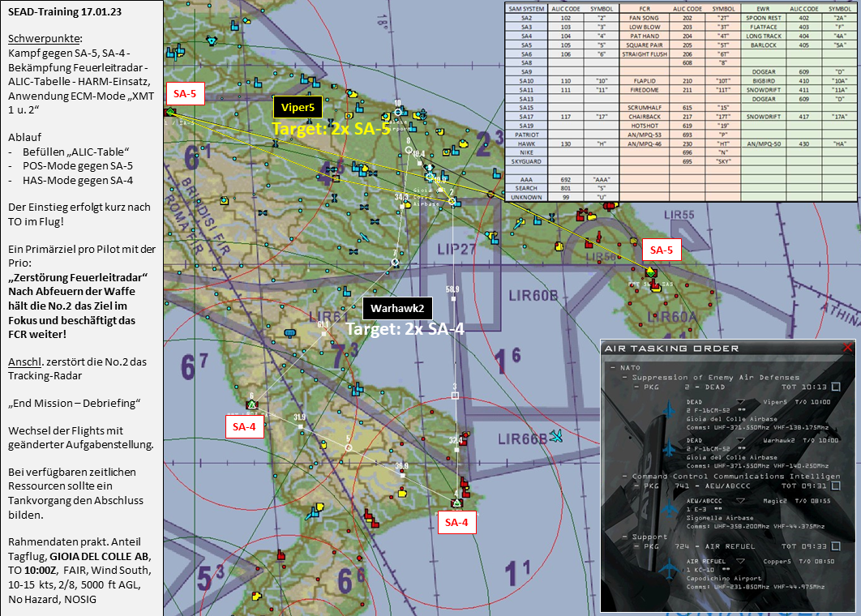Click the SAM SYSTEM column header
Viewport: 861px width, 616px height.
pos(526,9)
